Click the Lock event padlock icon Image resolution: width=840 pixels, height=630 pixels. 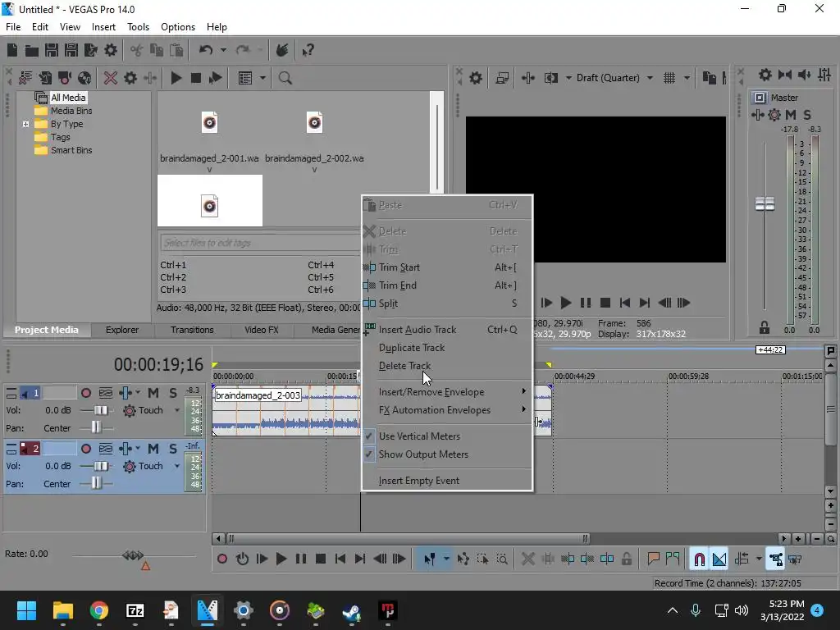click(x=626, y=559)
